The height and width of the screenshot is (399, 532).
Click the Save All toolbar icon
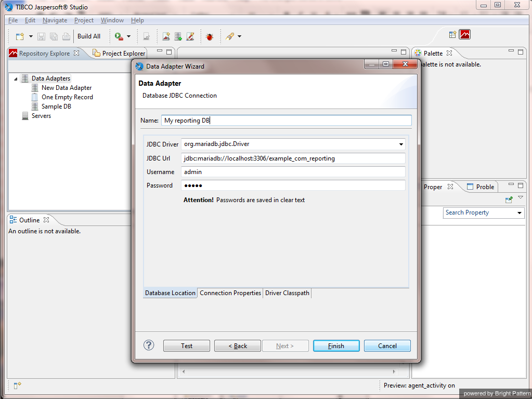tap(54, 36)
